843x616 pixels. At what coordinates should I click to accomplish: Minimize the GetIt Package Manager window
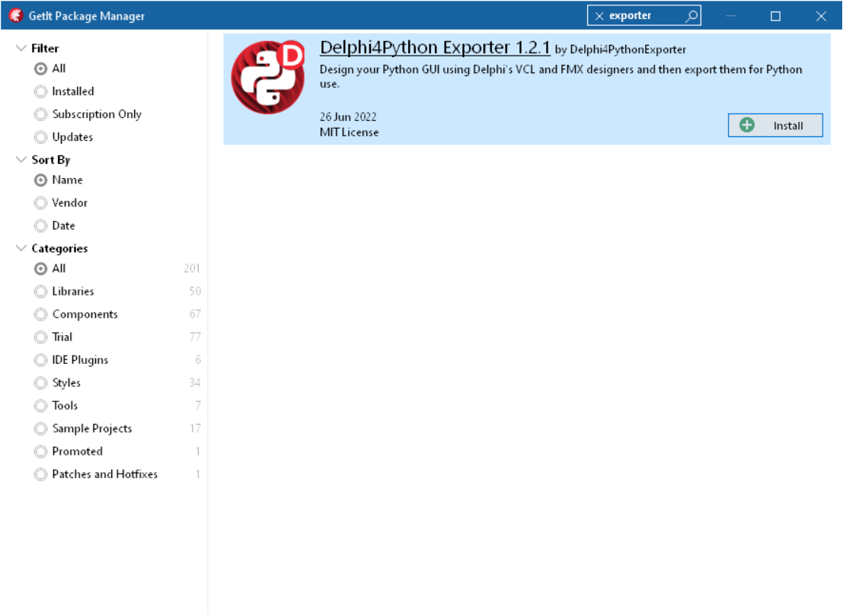click(730, 16)
